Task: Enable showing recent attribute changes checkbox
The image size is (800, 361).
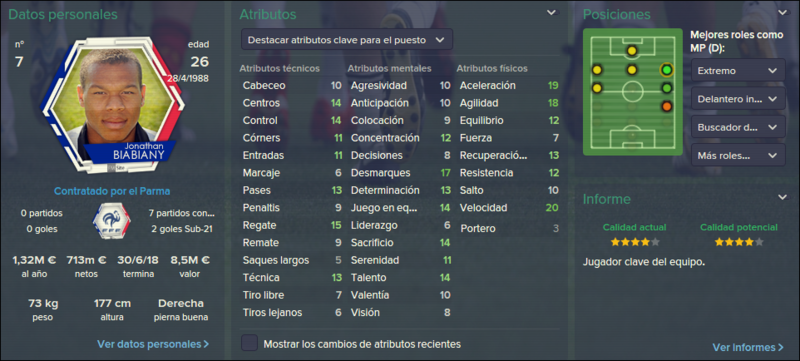Action: pyautogui.click(x=249, y=343)
